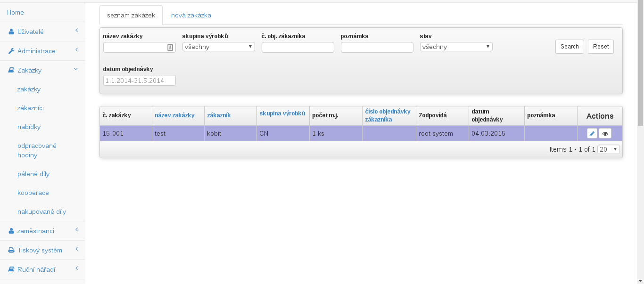Click the user icon beside Uživatelé
Screen dimensions: 644x284
click(x=11, y=32)
